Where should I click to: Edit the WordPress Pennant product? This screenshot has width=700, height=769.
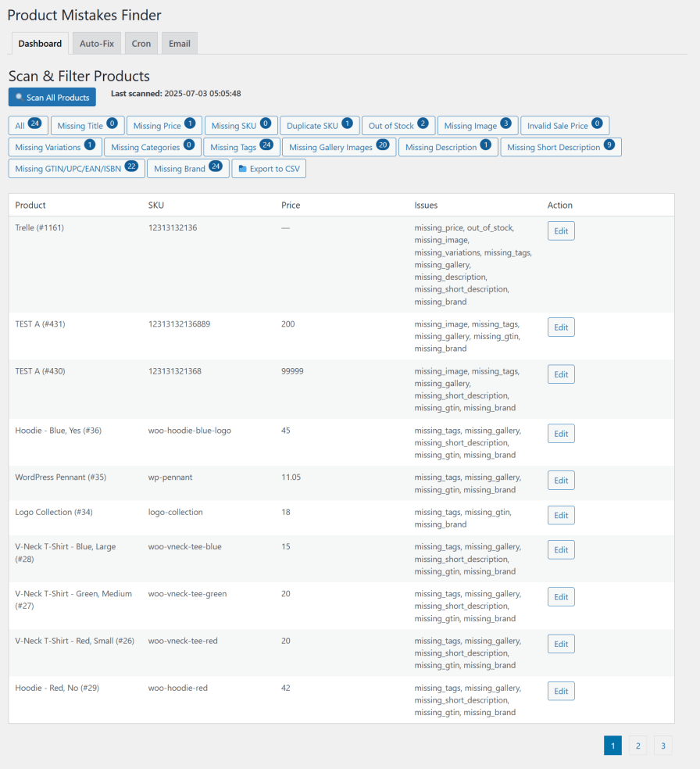[x=560, y=481]
